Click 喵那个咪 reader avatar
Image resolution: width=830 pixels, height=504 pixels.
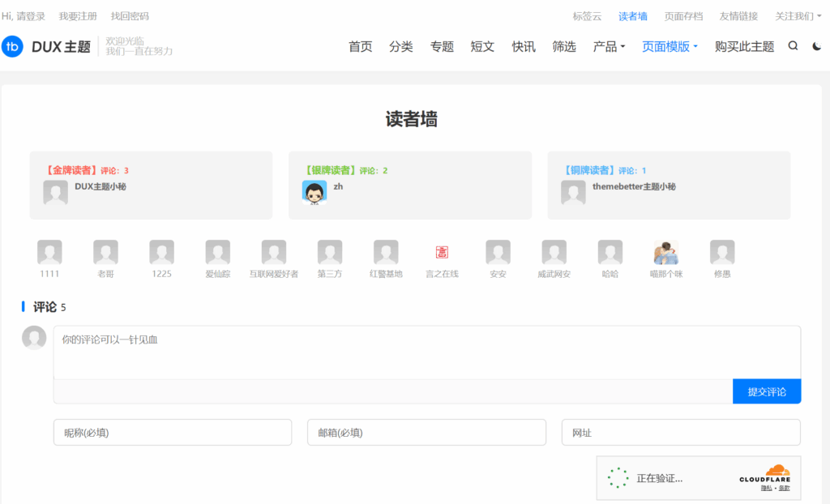(666, 253)
